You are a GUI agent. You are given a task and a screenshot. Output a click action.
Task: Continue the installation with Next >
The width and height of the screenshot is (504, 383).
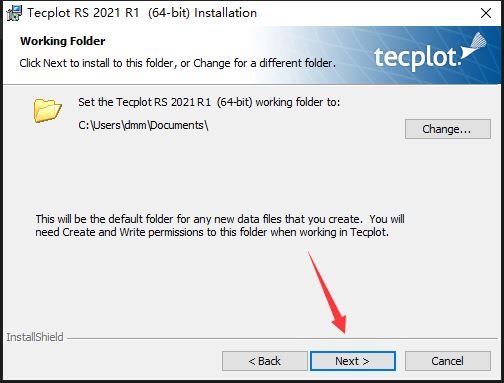353,361
